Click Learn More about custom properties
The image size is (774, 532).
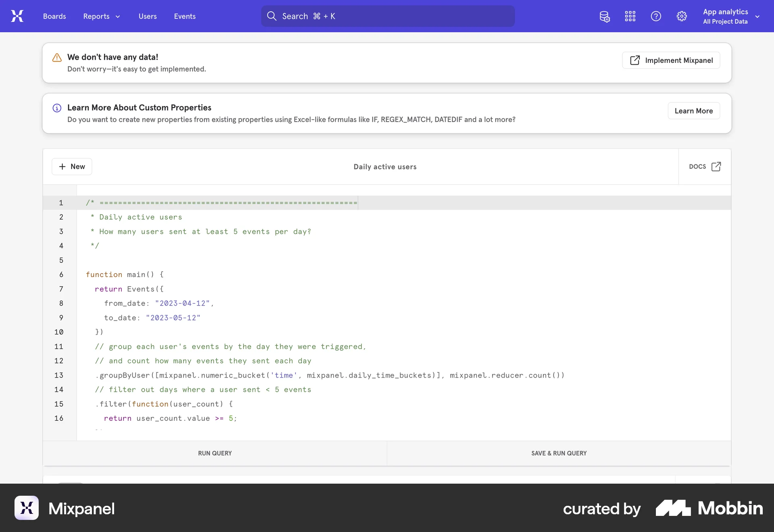click(x=693, y=110)
